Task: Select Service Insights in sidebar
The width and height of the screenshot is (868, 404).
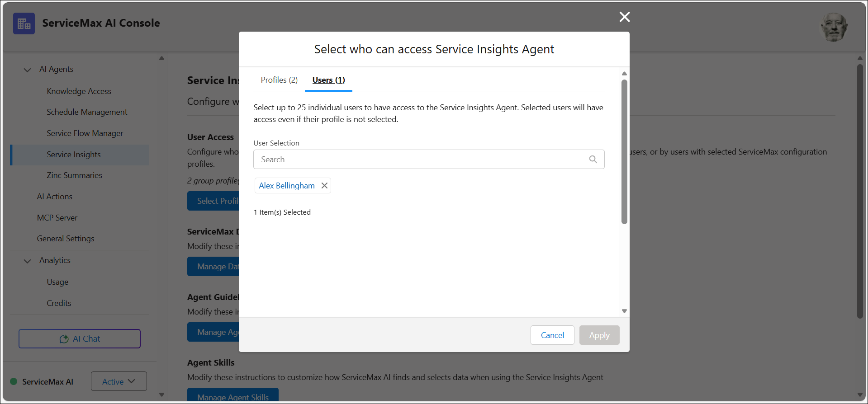Action: tap(80, 155)
